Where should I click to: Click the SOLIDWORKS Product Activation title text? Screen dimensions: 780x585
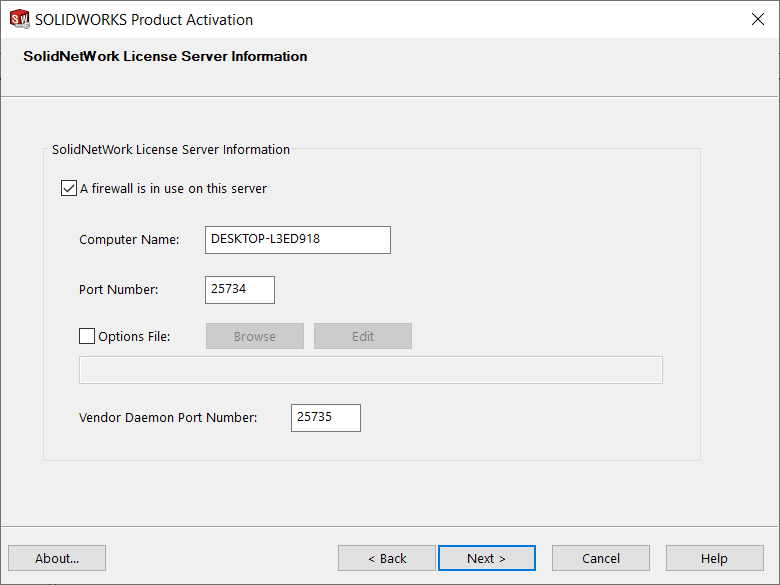click(x=144, y=20)
